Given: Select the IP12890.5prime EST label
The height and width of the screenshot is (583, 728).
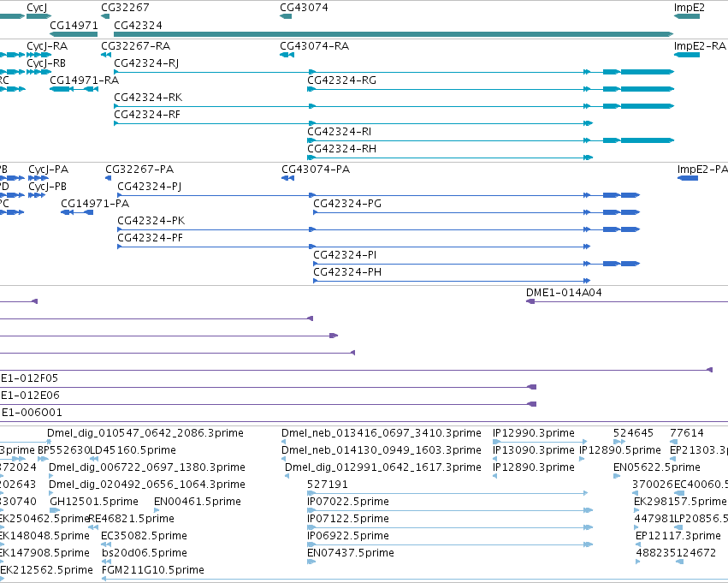Looking at the screenshot, I should pyautogui.click(x=620, y=450).
